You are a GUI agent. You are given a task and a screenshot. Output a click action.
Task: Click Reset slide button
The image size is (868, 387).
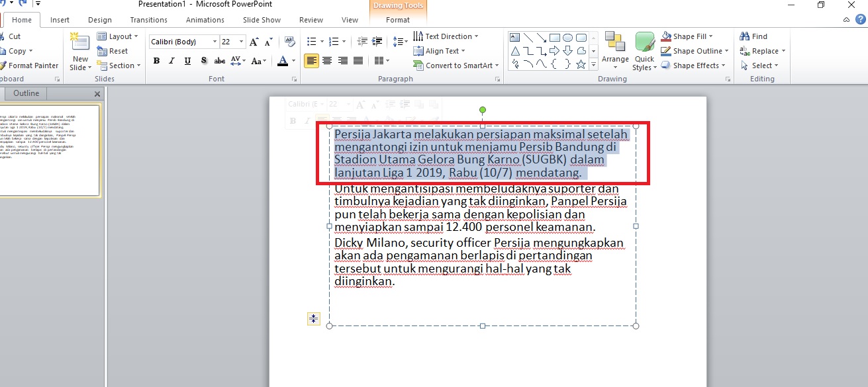coord(113,51)
